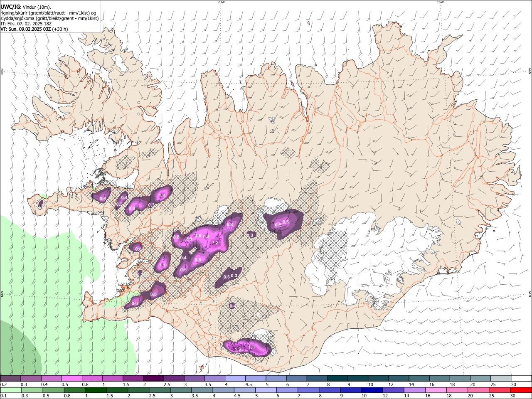532x399 pixels.
Task: Pick the 16 light pink swatch in the lower legend row
Action: [436, 390]
